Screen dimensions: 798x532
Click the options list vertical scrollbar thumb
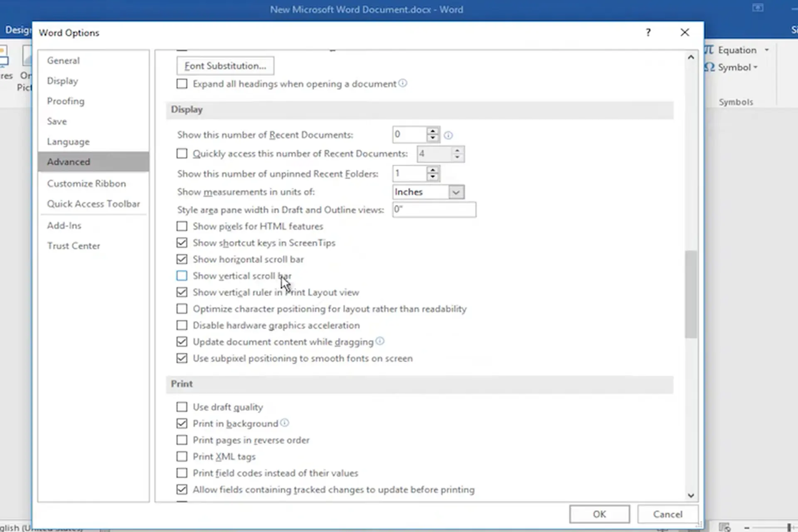[691, 294]
